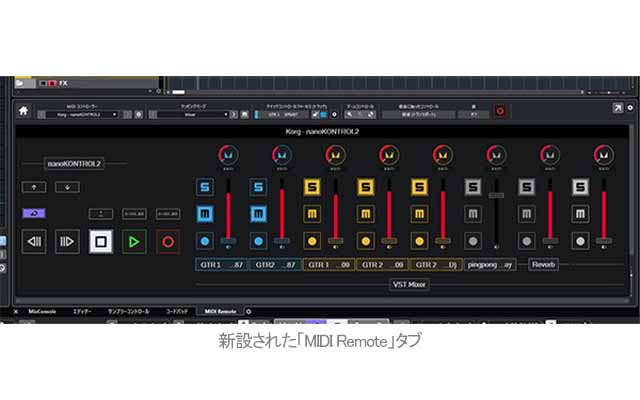
Task: Solo the Reverb channel
Action: pyautogui.click(x=527, y=187)
